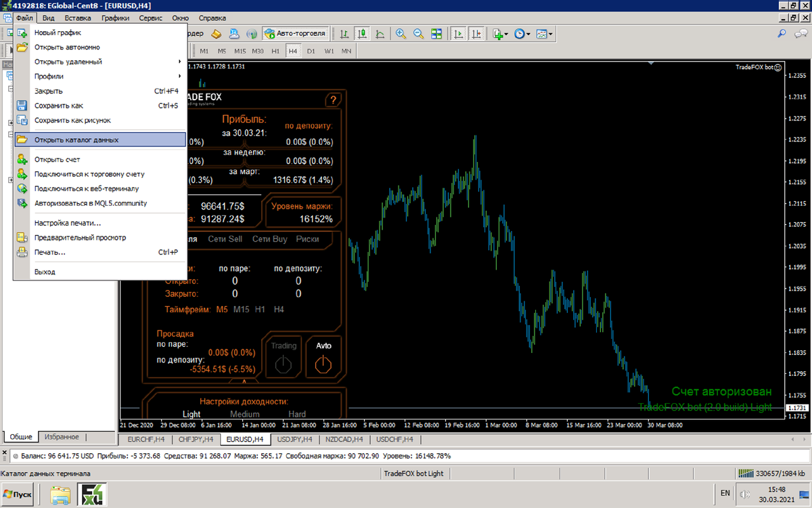Select the Hard profitability setting

point(297,414)
